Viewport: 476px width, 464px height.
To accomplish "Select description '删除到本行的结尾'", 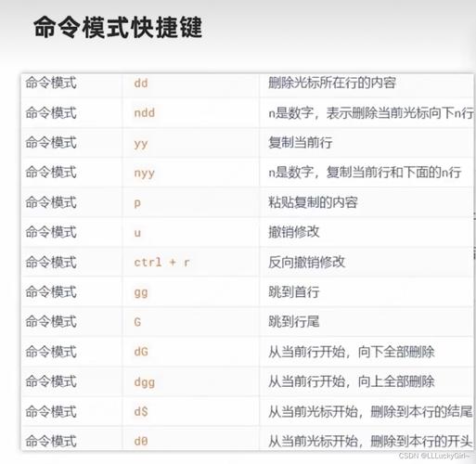I will pos(421,412).
